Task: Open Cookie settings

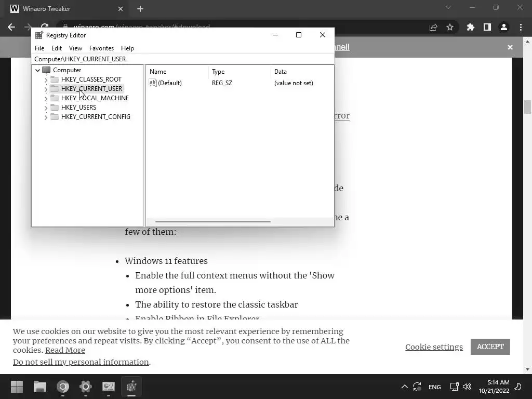Action: pyautogui.click(x=434, y=347)
